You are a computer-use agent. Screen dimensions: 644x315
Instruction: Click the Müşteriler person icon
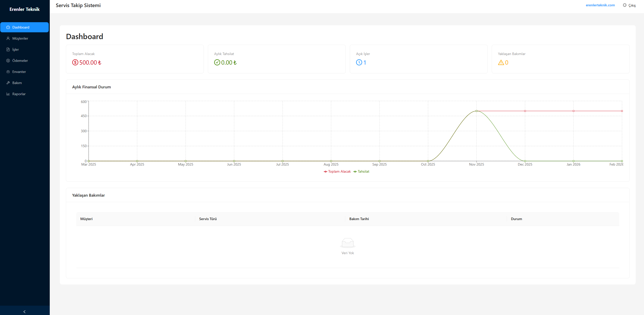point(8,38)
